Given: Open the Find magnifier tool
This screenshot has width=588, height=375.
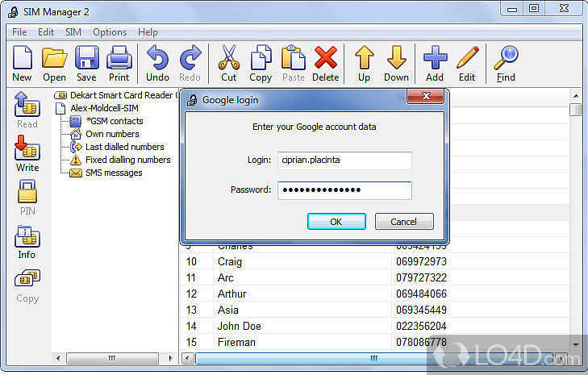Looking at the screenshot, I should coord(506,64).
